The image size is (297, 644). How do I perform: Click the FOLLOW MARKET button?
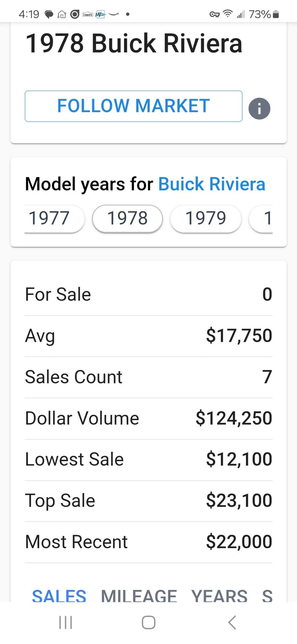click(133, 106)
